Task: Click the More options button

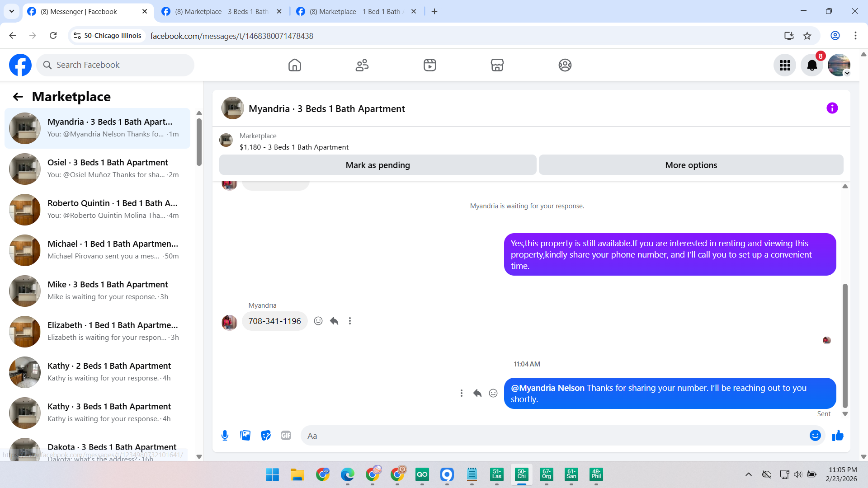Action: tap(691, 165)
